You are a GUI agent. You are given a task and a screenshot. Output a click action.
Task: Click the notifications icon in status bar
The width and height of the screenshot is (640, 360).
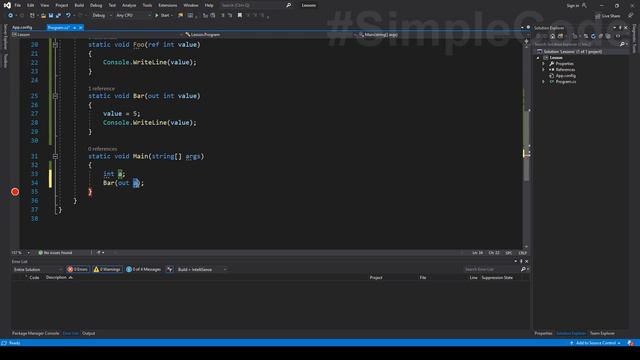(631, 343)
